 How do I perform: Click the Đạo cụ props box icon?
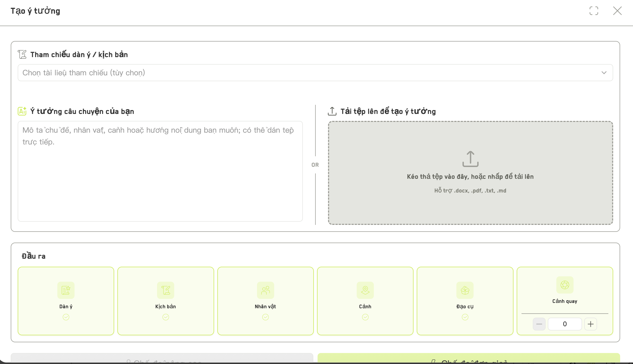(x=465, y=290)
